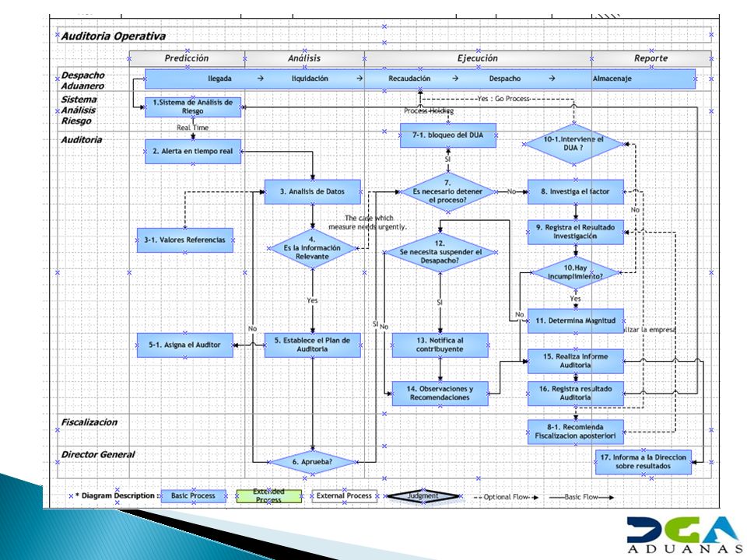Select the 'Director General' lane label
Viewport: 747px width, 560px height.
[98, 454]
